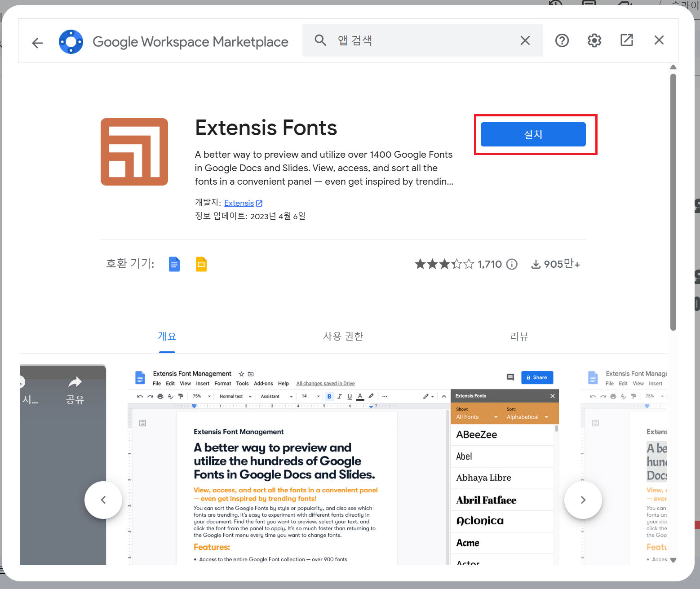The image size is (700, 589).
Task: Click print icon in screenshot toolbar
Action: coord(160,396)
